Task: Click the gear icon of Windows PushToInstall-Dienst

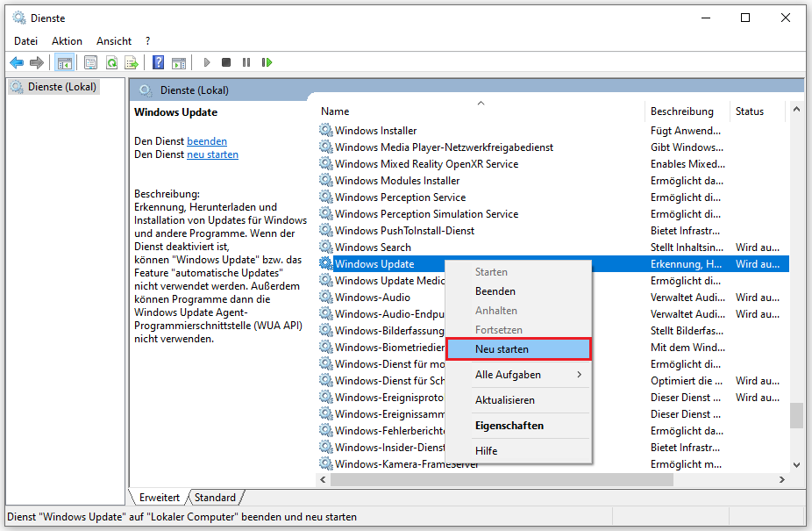Action: [325, 230]
